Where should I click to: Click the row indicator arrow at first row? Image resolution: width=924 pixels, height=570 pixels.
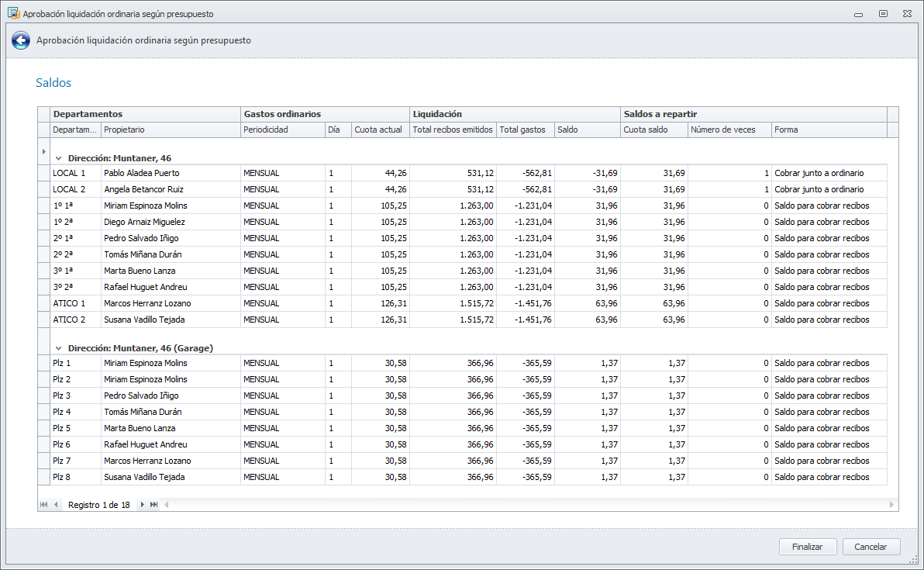tap(43, 151)
